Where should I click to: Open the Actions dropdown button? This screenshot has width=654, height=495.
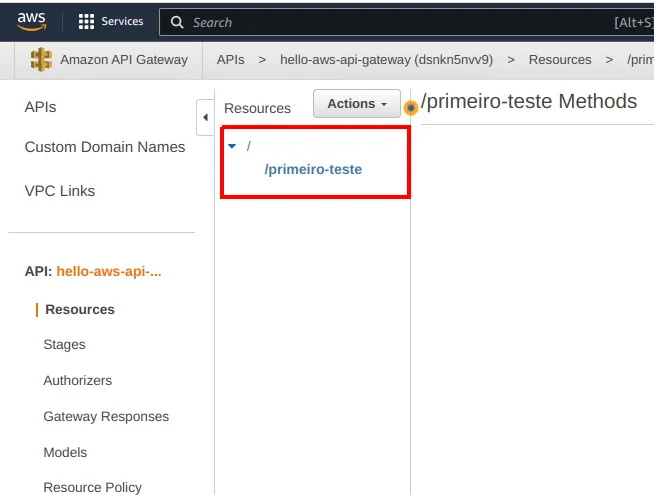[x=357, y=103]
